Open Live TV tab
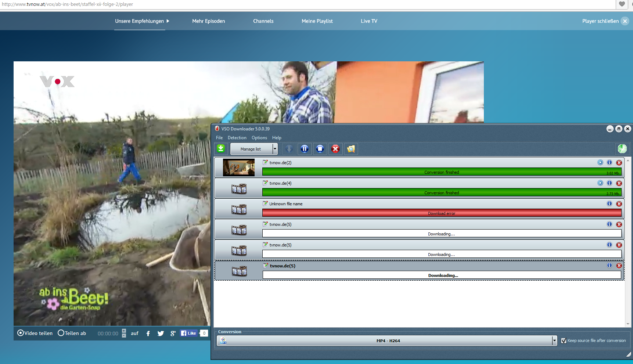 pyautogui.click(x=369, y=21)
